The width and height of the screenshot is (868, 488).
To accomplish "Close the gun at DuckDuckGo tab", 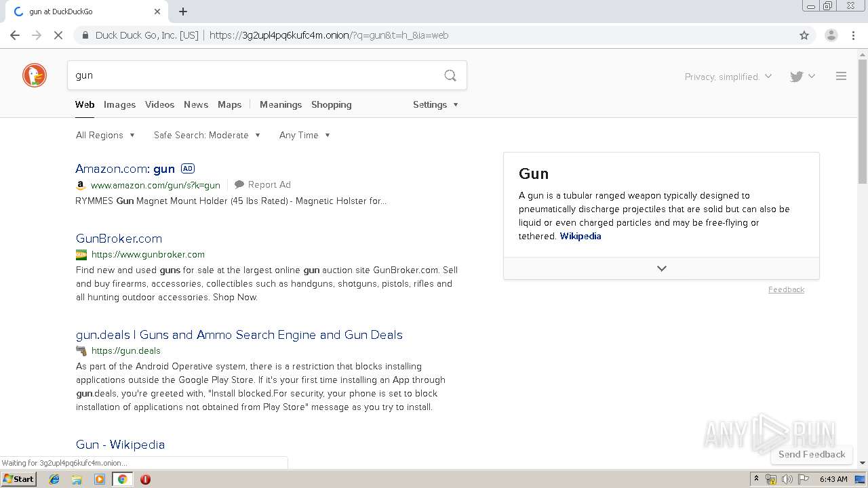I will [157, 12].
